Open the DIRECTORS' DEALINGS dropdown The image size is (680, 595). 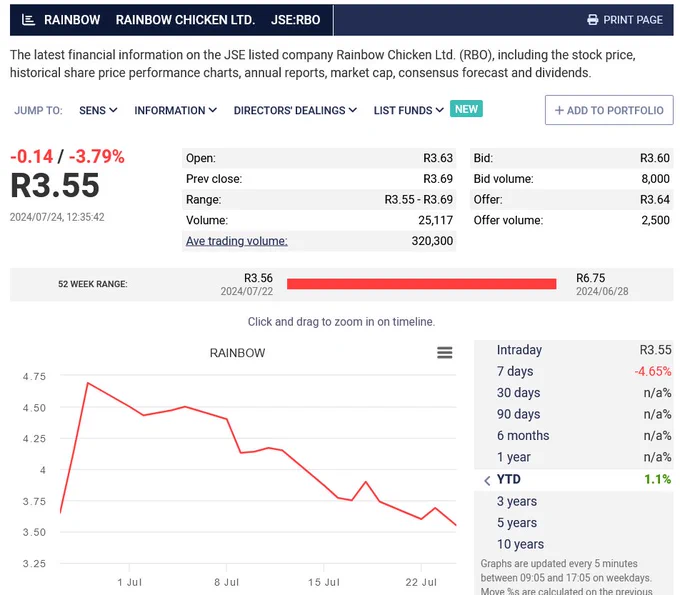pyautogui.click(x=295, y=111)
